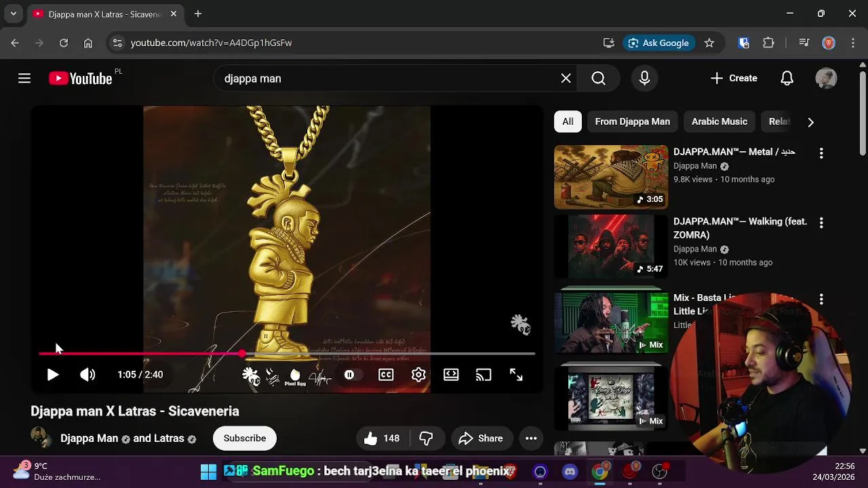Open YouTube notifications bell
Image resolution: width=868 pixels, height=488 pixels.
pyautogui.click(x=787, y=79)
